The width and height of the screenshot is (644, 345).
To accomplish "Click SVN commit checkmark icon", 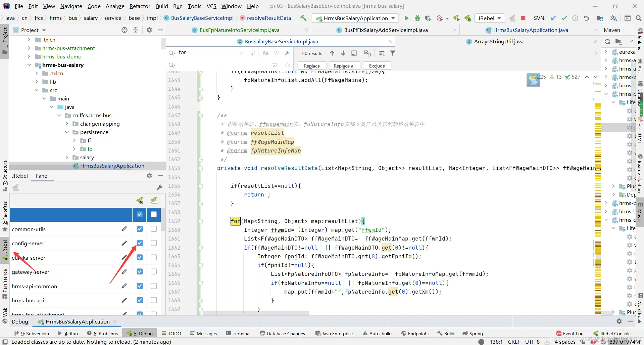I will click(x=564, y=18).
